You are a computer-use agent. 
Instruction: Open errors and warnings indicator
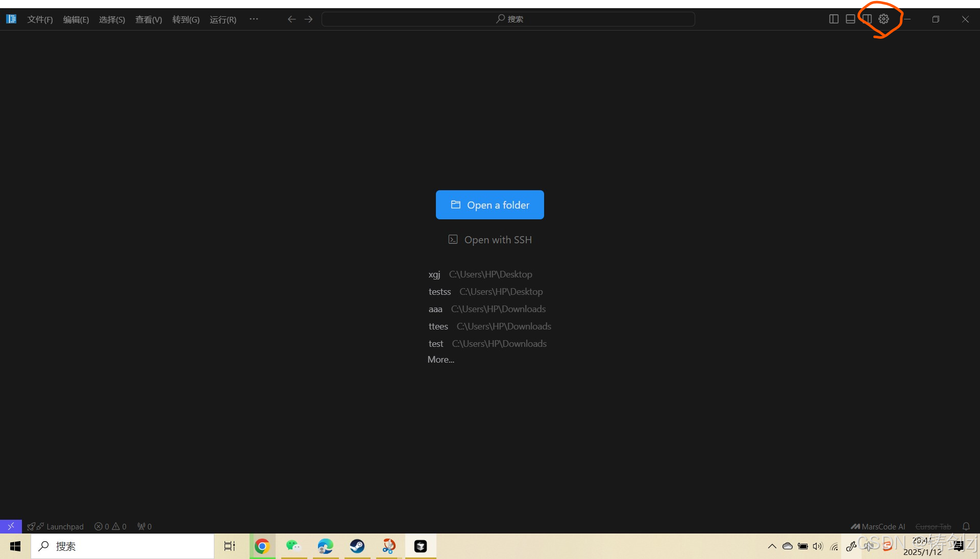click(110, 526)
